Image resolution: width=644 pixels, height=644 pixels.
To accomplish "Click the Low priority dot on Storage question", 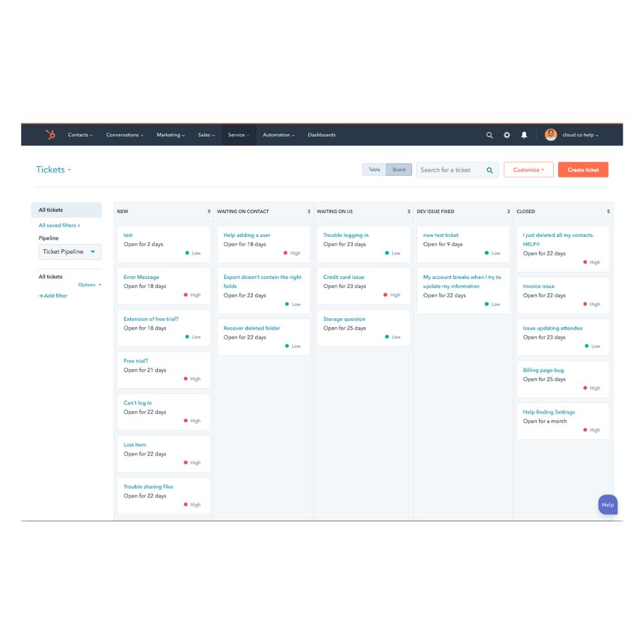I will [387, 337].
